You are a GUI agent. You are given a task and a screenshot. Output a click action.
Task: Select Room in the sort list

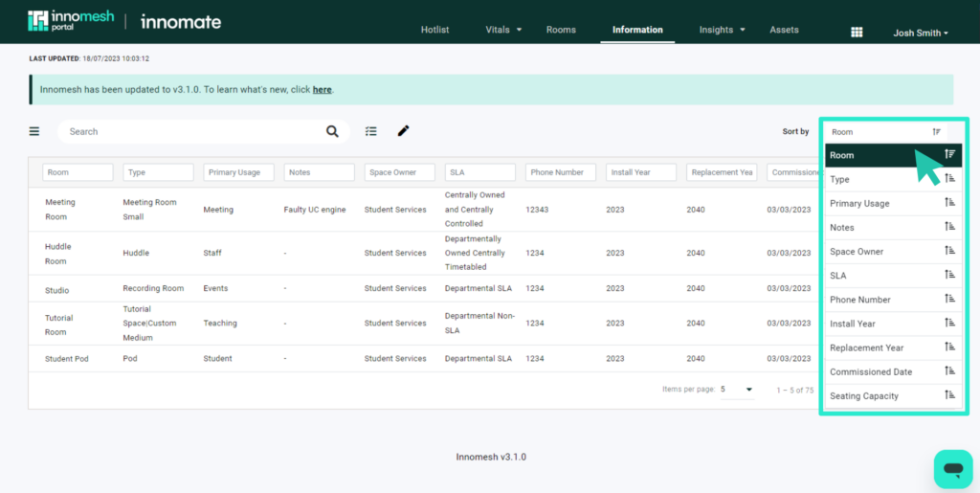(x=894, y=155)
